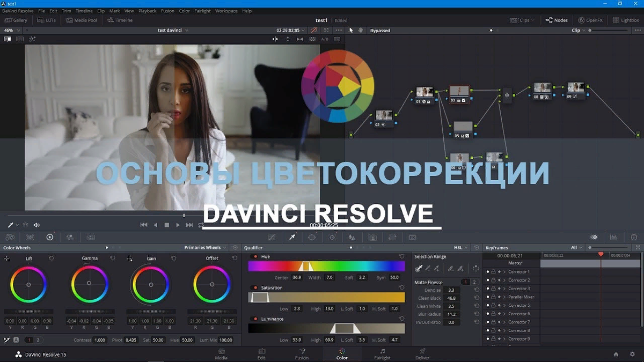The image size is (644, 362).
Task: Toggle auto keyframe diamond for Corrector 2
Action: (499, 280)
